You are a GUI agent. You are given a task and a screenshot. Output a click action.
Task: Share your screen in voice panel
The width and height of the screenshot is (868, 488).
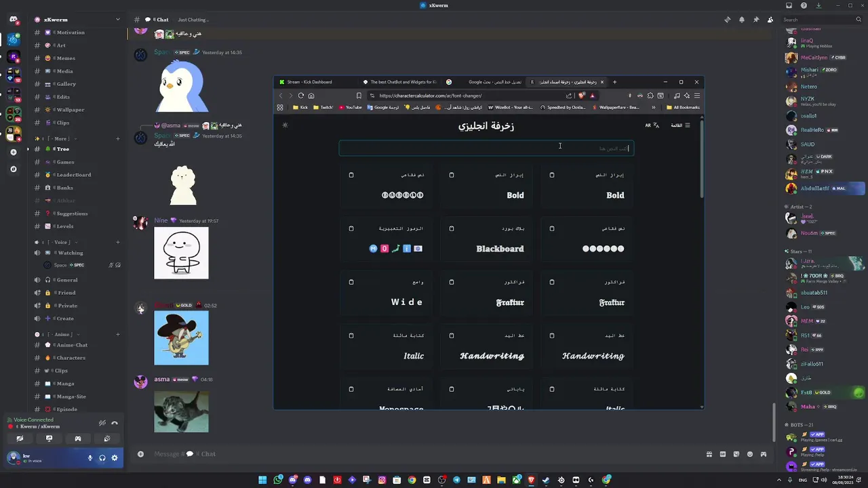pos(49,439)
